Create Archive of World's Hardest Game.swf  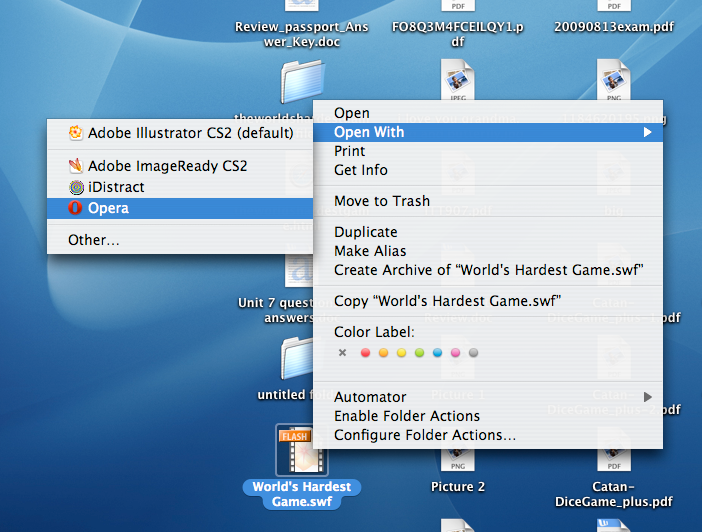tap(488, 270)
